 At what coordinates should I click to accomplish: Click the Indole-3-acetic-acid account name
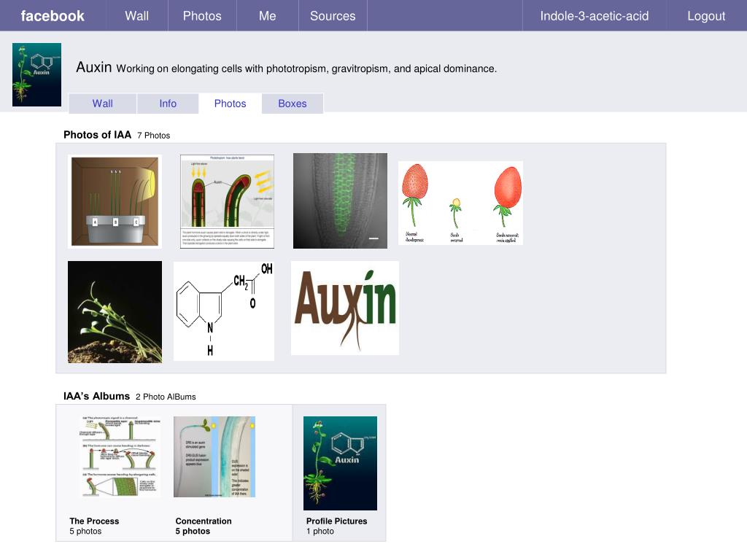(x=594, y=16)
